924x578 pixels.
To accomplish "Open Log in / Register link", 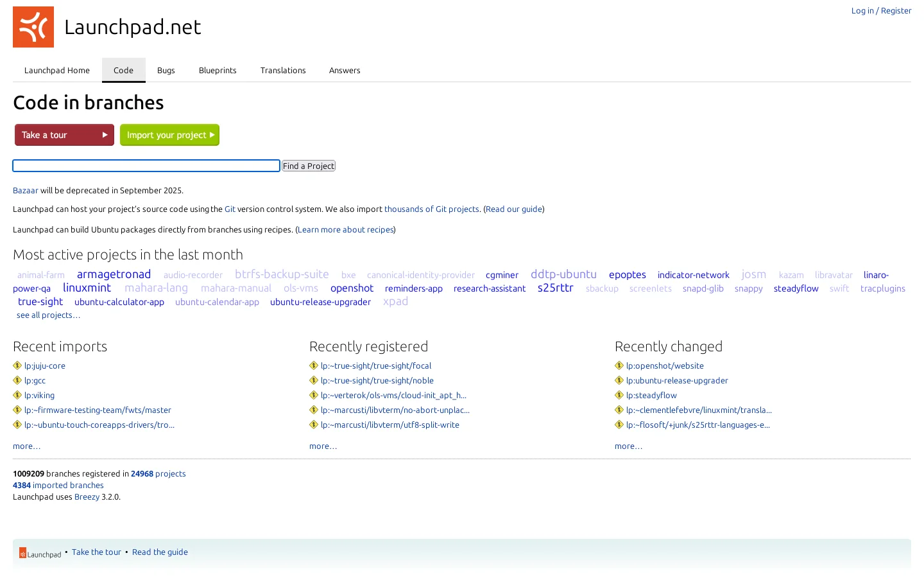I will (x=881, y=10).
